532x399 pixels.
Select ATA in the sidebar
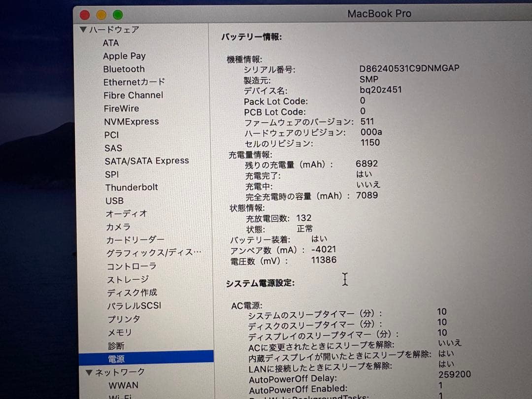111,43
